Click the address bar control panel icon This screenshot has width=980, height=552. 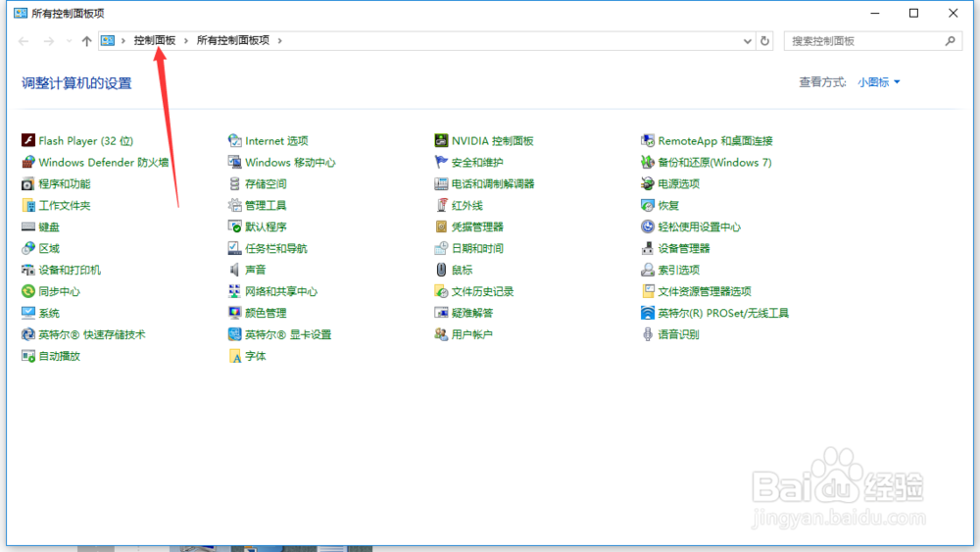click(108, 40)
